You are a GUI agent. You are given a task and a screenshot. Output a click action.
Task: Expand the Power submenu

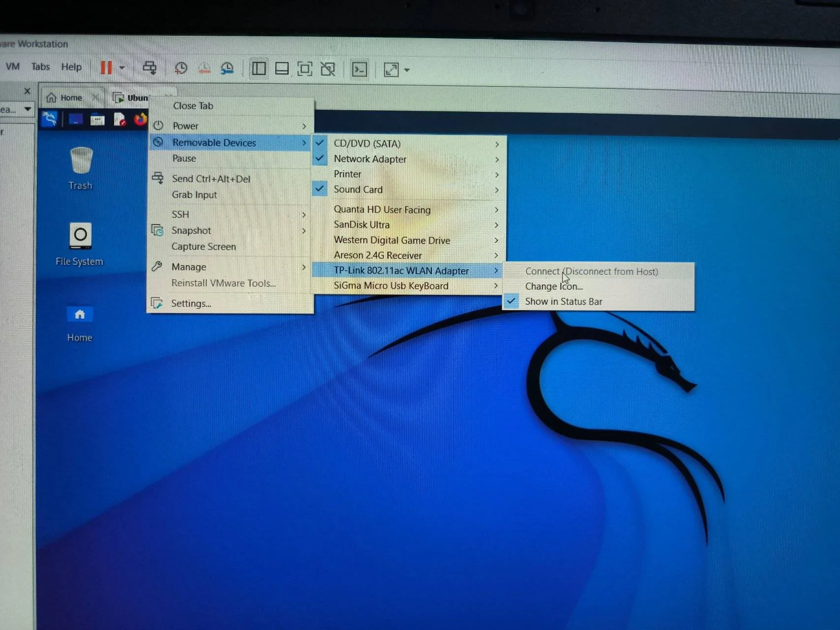(230, 126)
